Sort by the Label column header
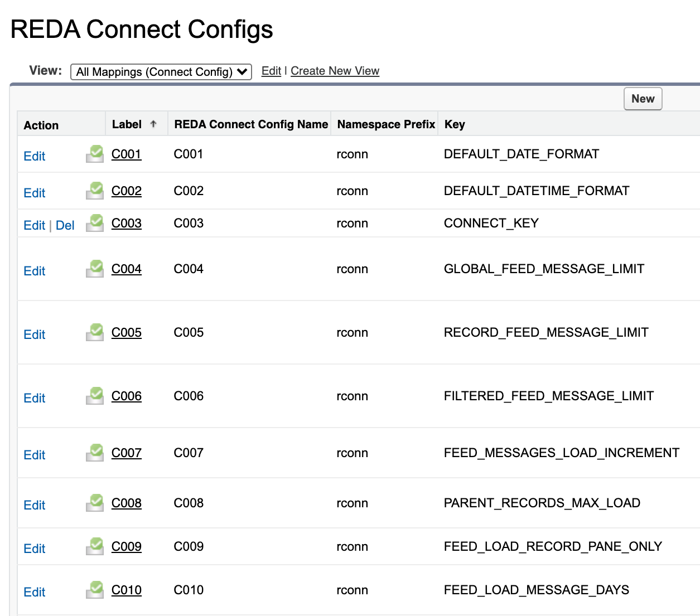The width and height of the screenshot is (700, 616). tap(127, 124)
